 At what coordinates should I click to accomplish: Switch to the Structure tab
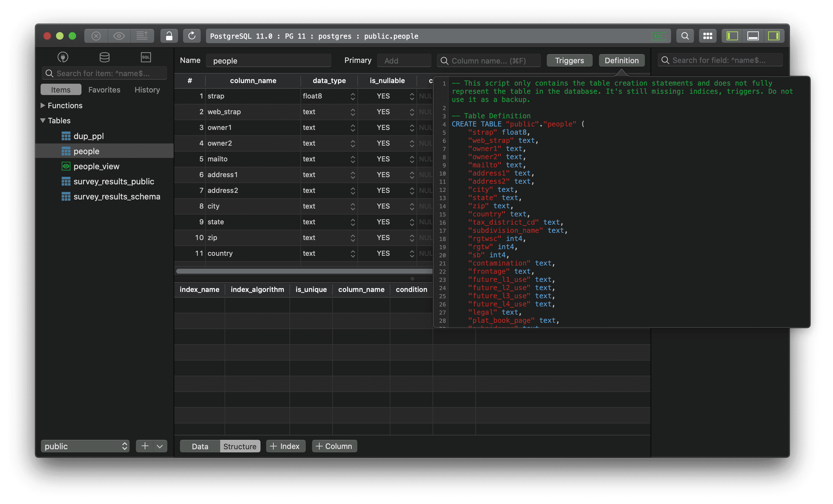(x=240, y=446)
